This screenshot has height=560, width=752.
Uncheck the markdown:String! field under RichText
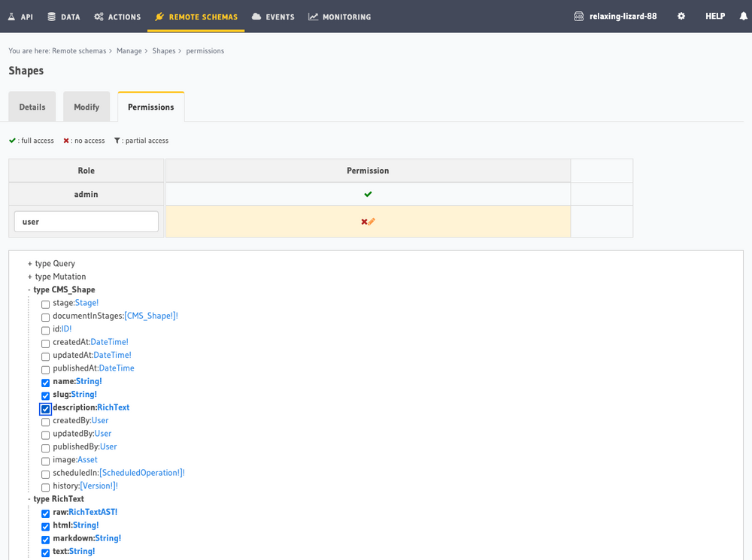[45, 540]
